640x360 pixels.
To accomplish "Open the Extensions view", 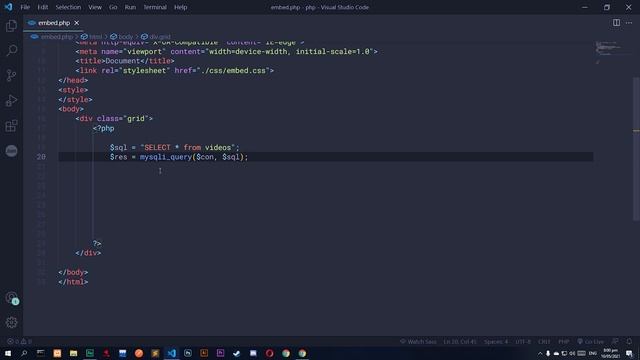I will pyautogui.click(x=11, y=125).
